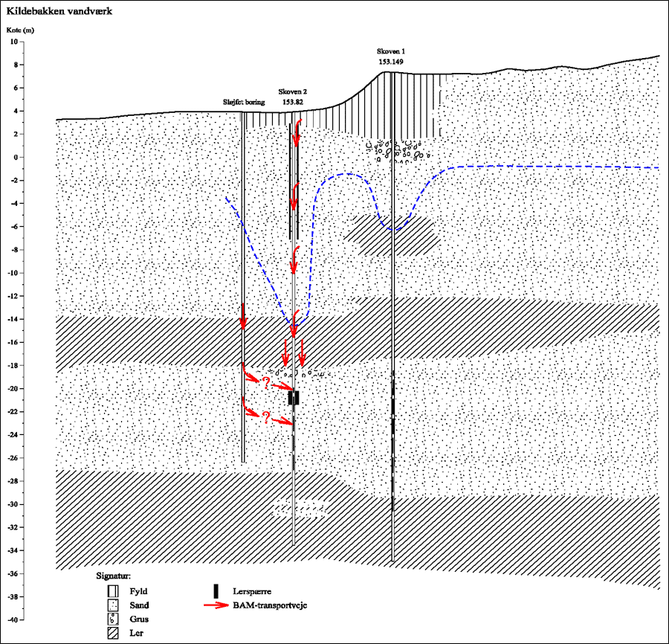Screen dimensions: 669x644
Task: Select the Skoven 1 borehole label
Action: tap(391, 52)
